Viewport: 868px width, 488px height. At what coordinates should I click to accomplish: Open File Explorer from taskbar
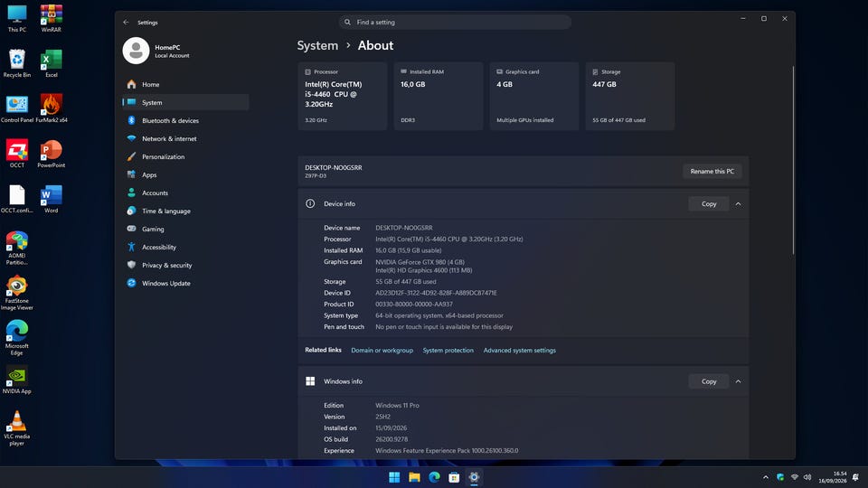point(414,477)
